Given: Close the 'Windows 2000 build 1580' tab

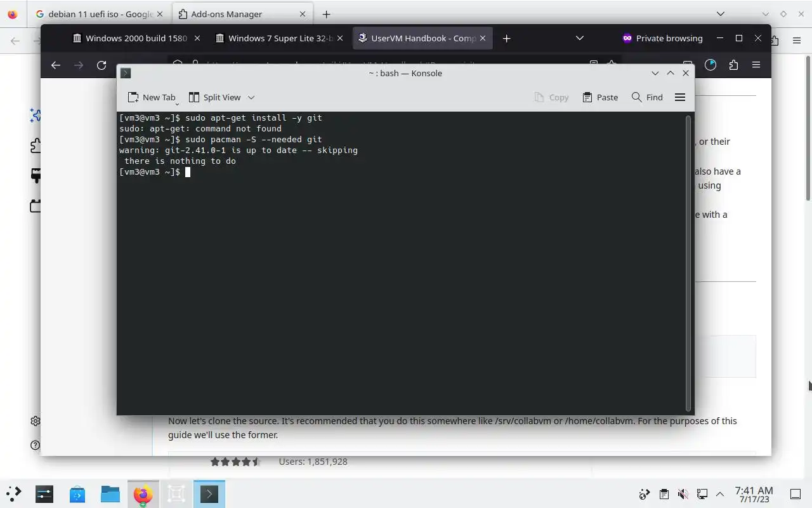Looking at the screenshot, I should pyautogui.click(x=197, y=38).
